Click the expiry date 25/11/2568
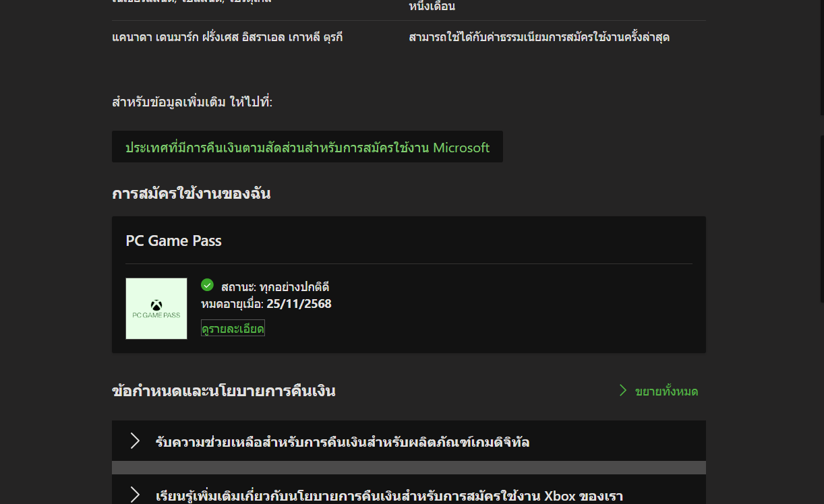The height and width of the screenshot is (504, 824). 299,304
